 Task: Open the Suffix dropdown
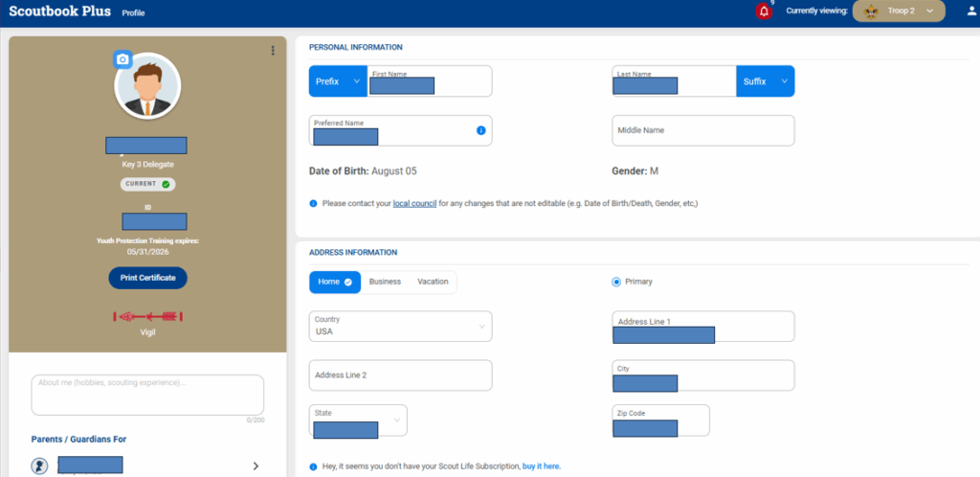click(x=765, y=81)
